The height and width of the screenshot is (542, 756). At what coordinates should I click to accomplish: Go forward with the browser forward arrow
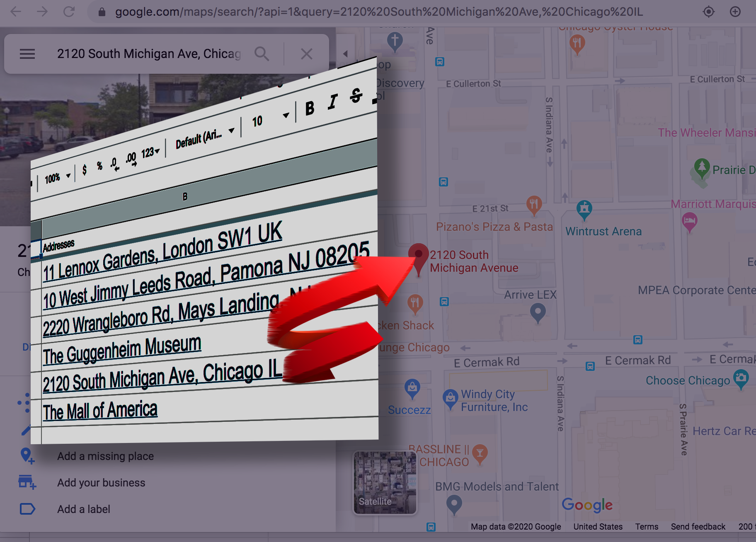(42, 12)
